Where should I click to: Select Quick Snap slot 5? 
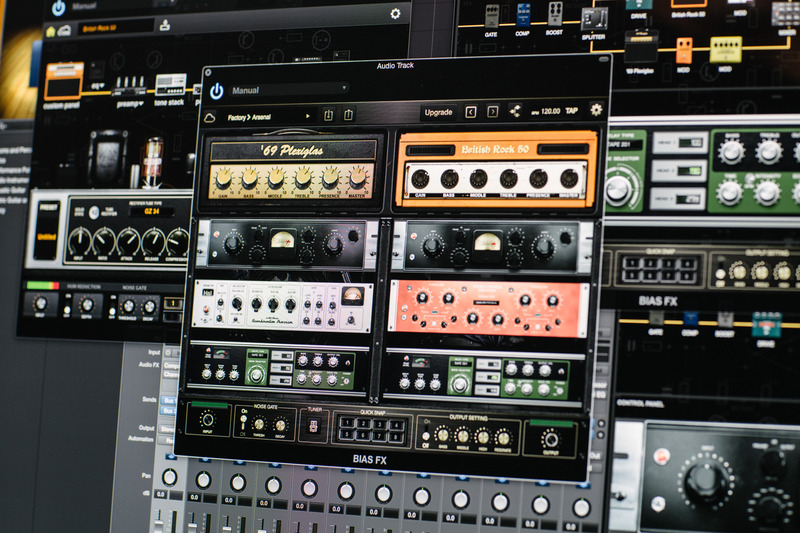347,435
